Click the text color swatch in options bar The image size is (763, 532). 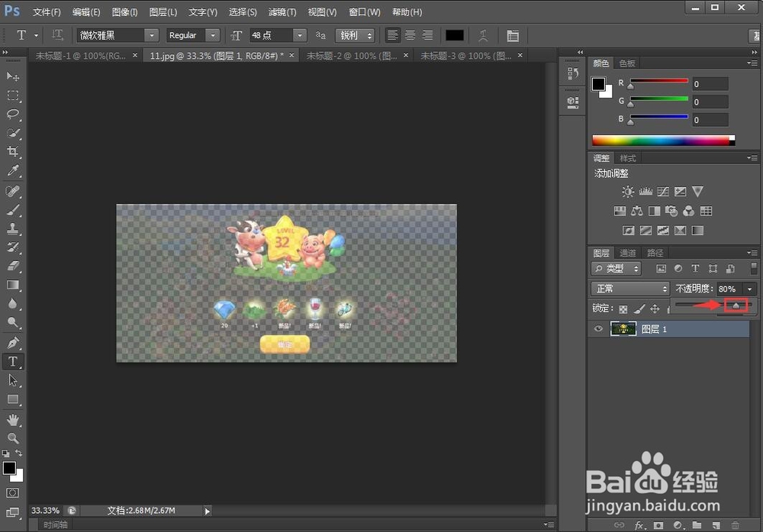coord(455,35)
